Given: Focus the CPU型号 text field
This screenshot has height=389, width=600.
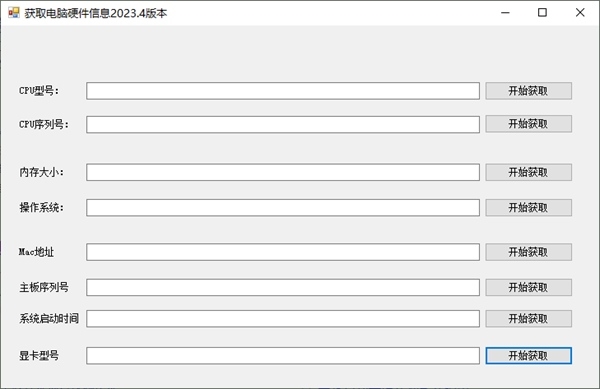Looking at the screenshot, I should click(283, 91).
